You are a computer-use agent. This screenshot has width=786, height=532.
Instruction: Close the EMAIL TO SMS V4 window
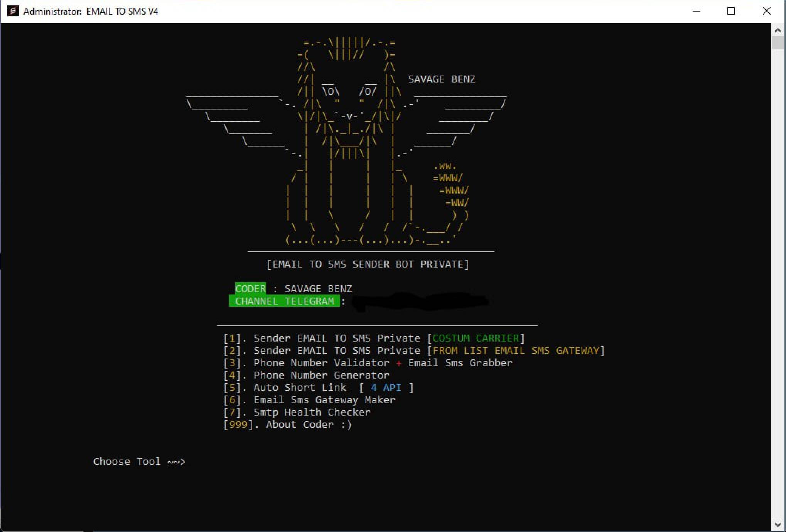pos(766,11)
